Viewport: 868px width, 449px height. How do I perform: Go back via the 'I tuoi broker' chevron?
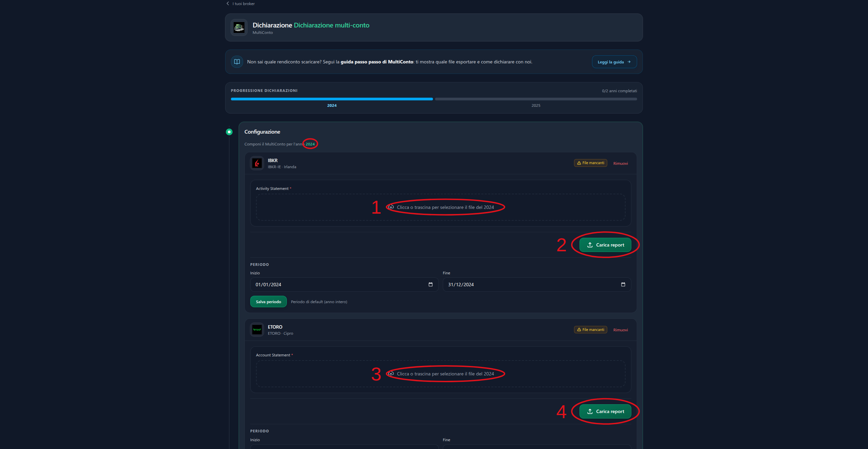click(x=228, y=4)
